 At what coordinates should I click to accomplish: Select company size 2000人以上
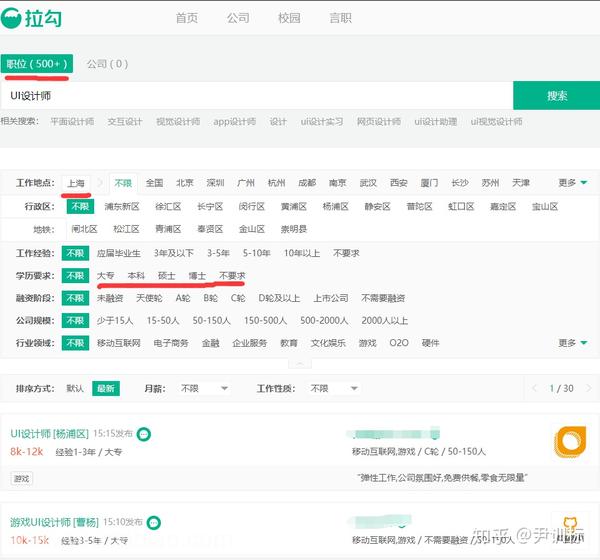click(385, 320)
